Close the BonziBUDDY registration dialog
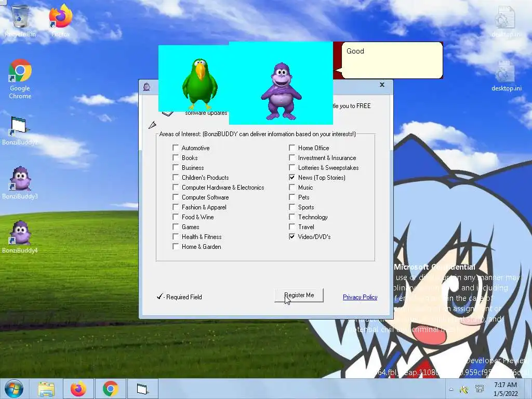 click(382, 85)
